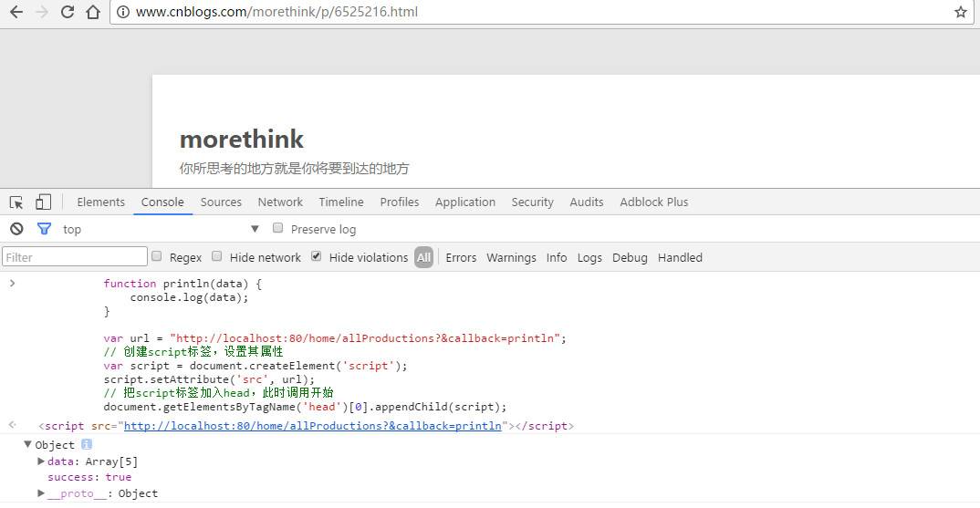Open the top execution context dropdown

coord(161,229)
